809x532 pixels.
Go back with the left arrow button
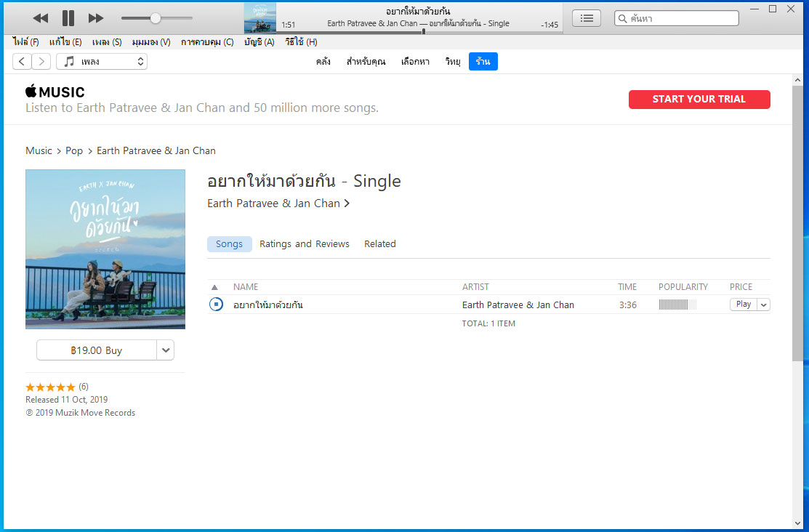(x=22, y=61)
